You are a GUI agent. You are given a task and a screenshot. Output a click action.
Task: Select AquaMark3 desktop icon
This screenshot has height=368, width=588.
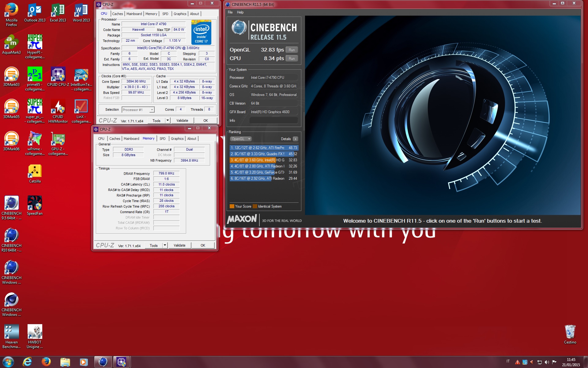(12, 45)
